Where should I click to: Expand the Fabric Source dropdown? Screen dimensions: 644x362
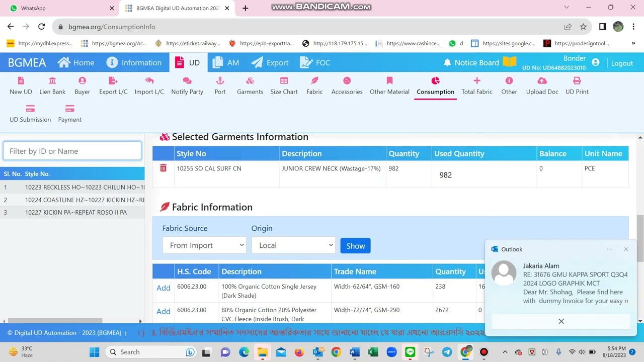(x=204, y=245)
